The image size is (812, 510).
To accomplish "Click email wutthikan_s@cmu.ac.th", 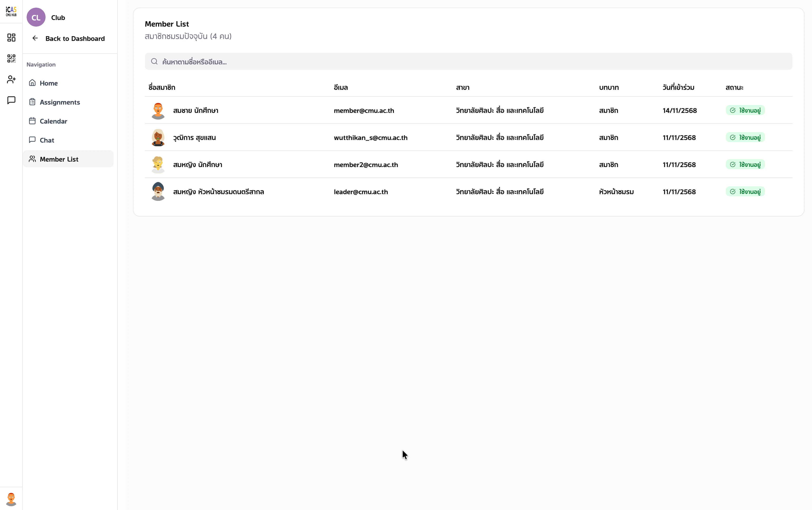I will click(x=370, y=138).
